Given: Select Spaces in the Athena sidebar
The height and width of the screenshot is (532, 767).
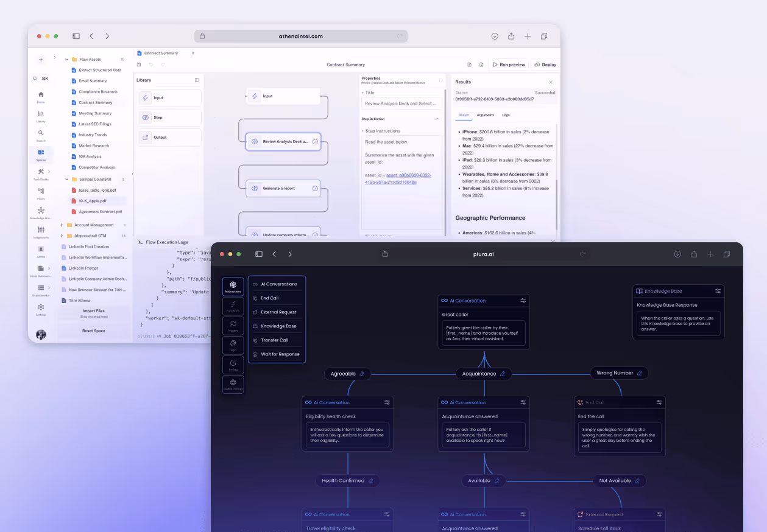Looking at the screenshot, I should click(x=40, y=151).
